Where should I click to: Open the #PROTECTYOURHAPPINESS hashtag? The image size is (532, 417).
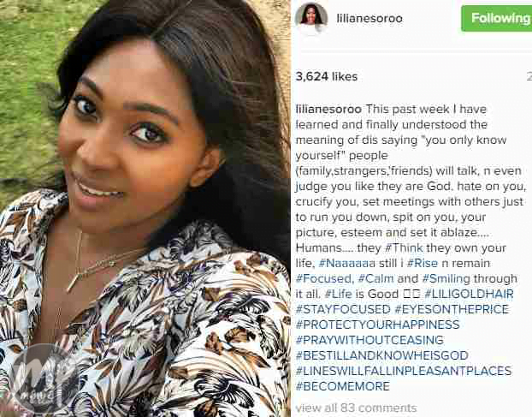point(378,325)
